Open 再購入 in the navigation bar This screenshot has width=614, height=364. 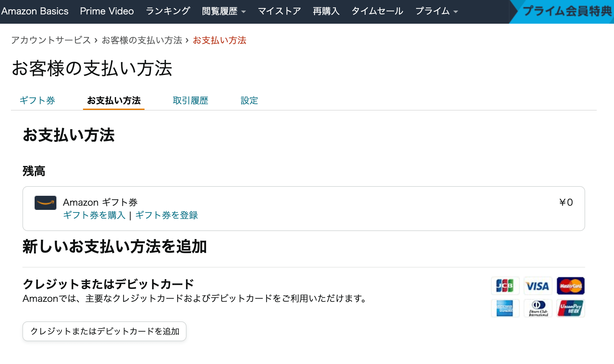(326, 11)
